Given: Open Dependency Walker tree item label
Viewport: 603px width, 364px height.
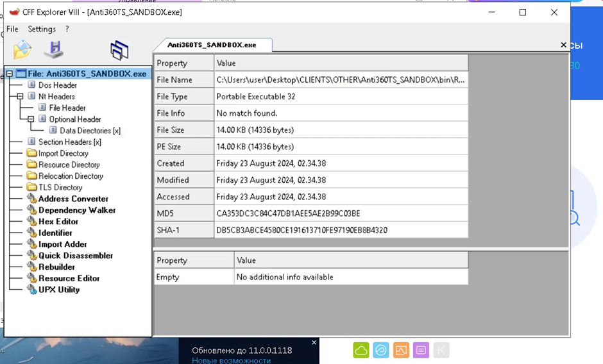Looking at the screenshot, I should (77, 210).
